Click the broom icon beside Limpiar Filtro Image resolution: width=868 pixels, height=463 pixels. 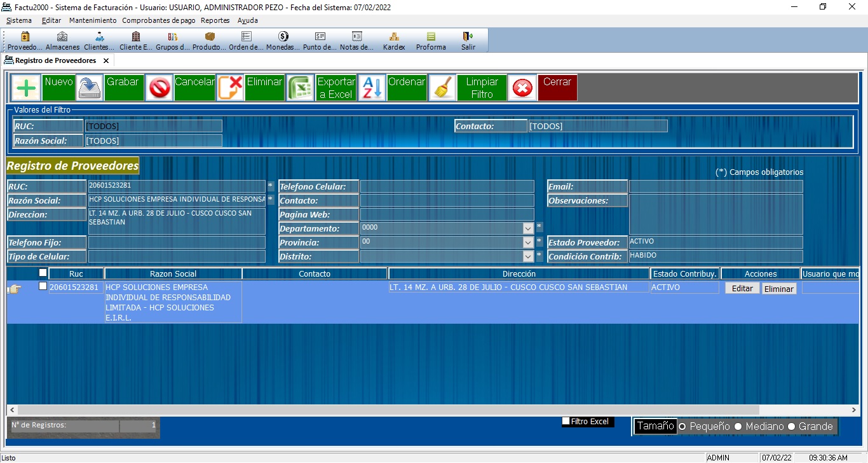coord(442,88)
